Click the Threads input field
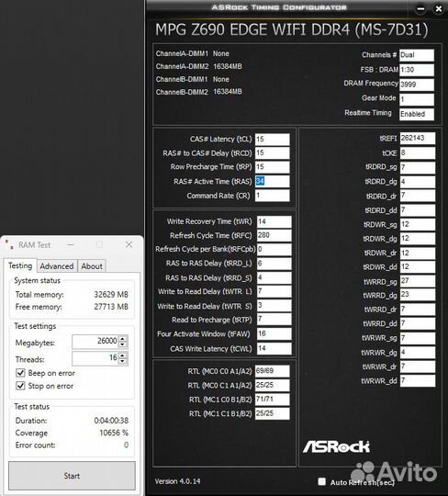448x496 pixels. tap(95, 358)
